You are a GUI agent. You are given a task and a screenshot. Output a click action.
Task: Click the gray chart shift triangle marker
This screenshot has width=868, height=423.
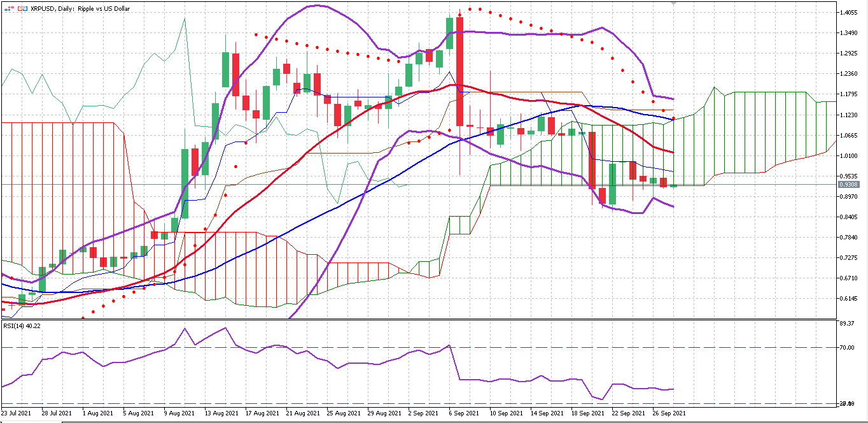(x=674, y=3)
